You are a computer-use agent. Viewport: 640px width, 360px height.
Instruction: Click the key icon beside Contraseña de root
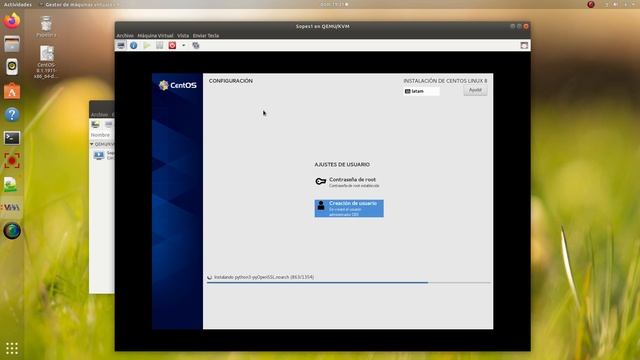[320, 181]
